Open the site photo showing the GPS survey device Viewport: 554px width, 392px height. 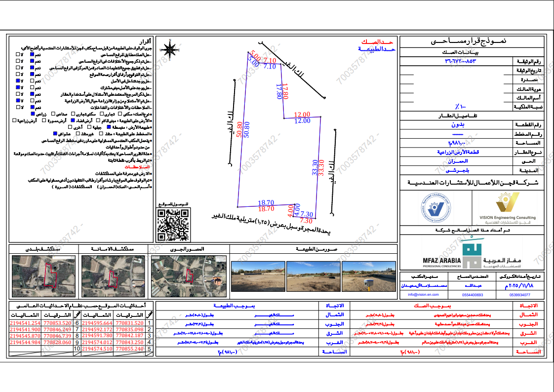point(369,276)
